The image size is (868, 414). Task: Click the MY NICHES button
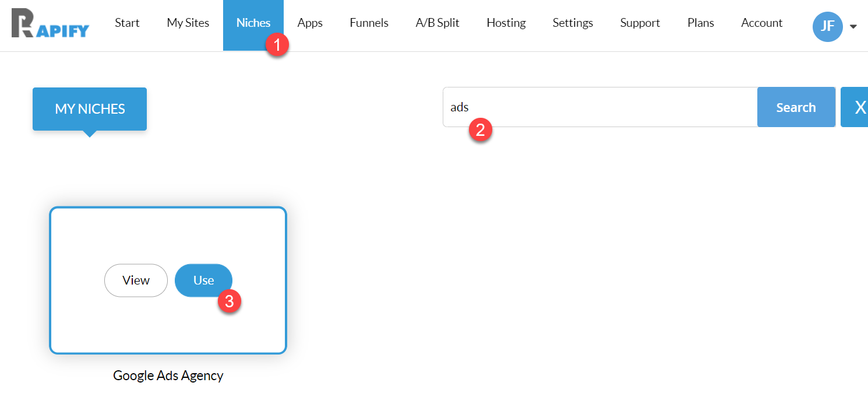pyautogui.click(x=90, y=109)
